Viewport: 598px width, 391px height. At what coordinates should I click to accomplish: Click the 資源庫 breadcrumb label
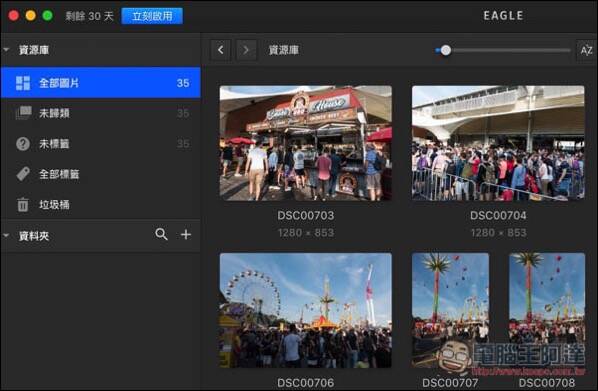(x=284, y=50)
